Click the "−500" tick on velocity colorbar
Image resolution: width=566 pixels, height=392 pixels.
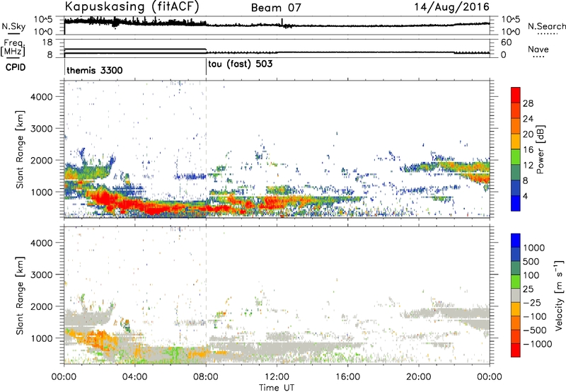coord(535,330)
